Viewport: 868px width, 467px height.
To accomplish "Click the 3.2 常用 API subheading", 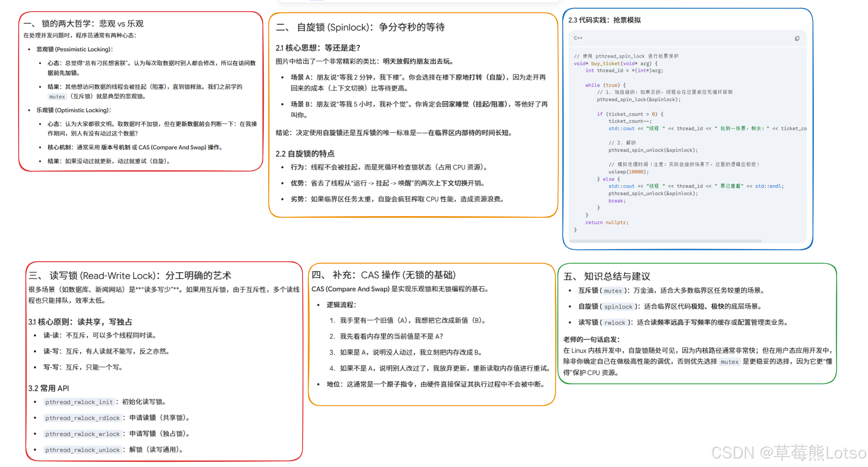I will [49, 388].
